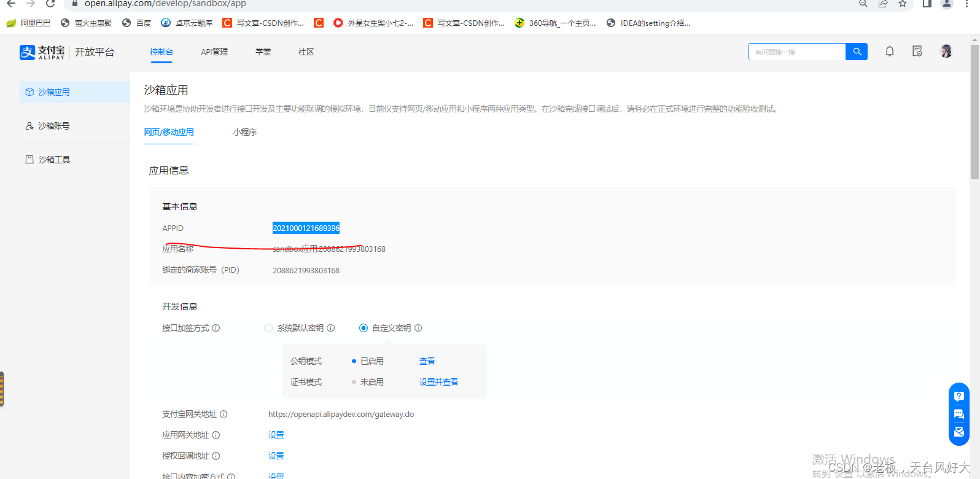Open the floating help question icon
Image resolution: width=980 pixels, height=479 pixels.
point(959,397)
